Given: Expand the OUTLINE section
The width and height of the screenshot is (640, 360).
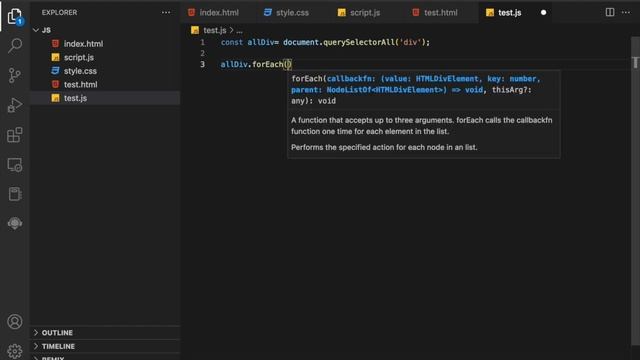Looking at the screenshot, I should click(x=105, y=333).
